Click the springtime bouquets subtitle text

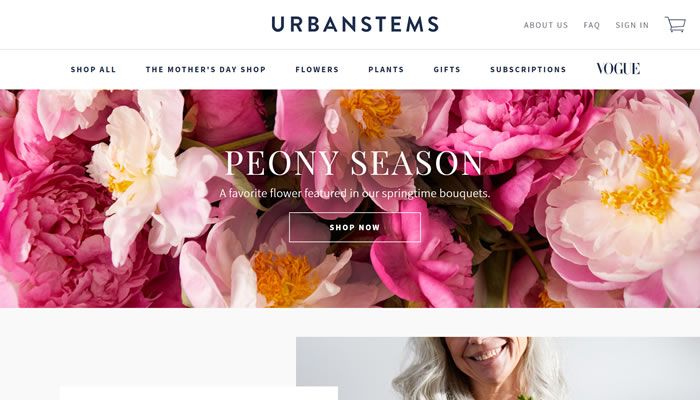[354, 193]
